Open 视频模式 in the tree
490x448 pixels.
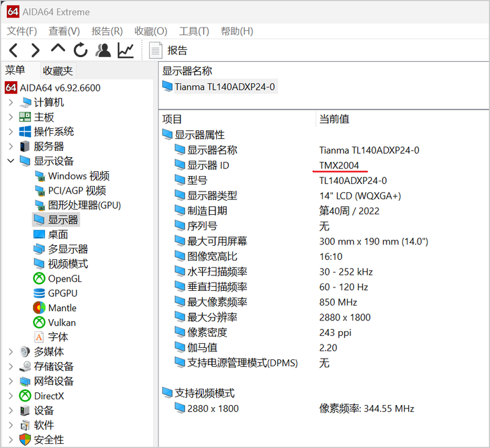(68, 264)
